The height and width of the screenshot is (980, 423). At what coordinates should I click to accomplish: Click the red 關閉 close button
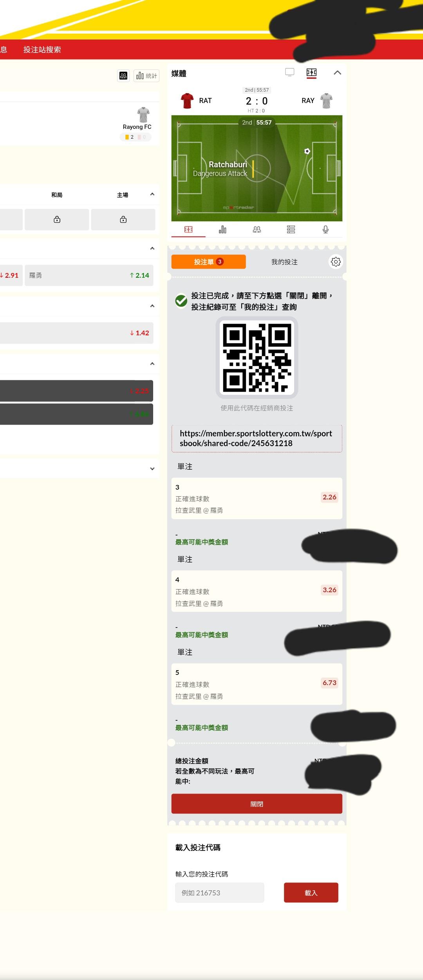point(257,804)
